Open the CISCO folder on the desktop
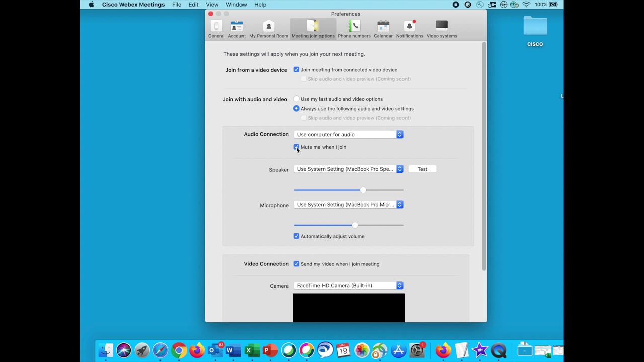This screenshot has height=362, width=644. [x=535, y=31]
